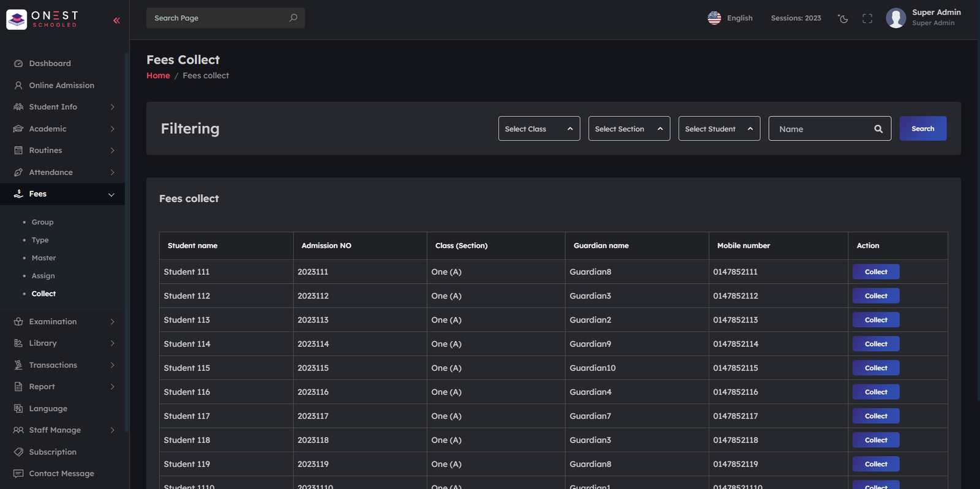The height and width of the screenshot is (489, 980).
Task: Click admission number 2023115 cell
Action: (x=360, y=368)
